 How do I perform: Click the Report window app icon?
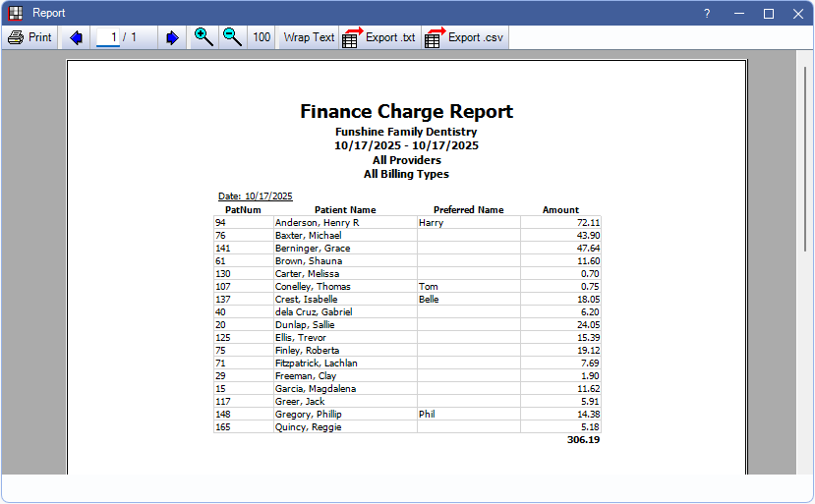tap(16, 13)
